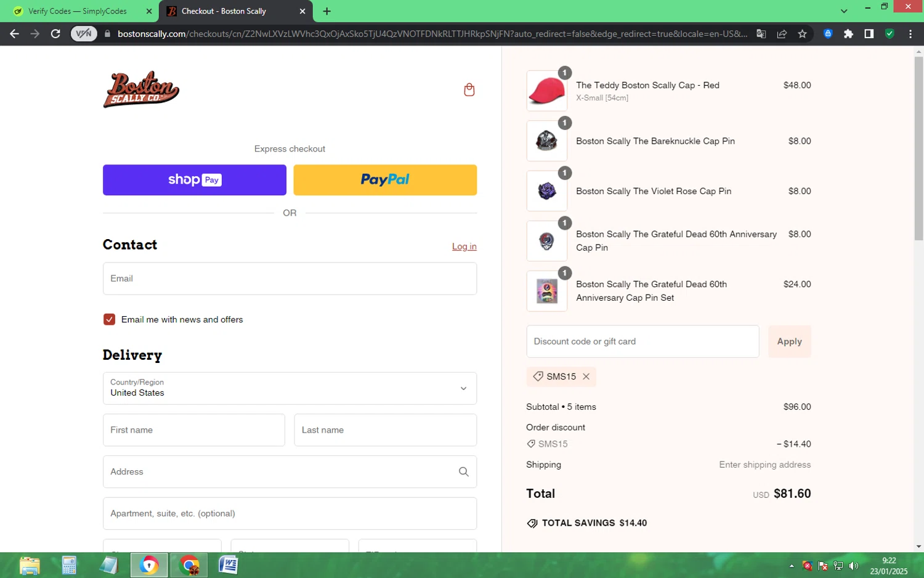This screenshot has height=578, width=924.
Task: Click the translate page icon
Action: 761,34
